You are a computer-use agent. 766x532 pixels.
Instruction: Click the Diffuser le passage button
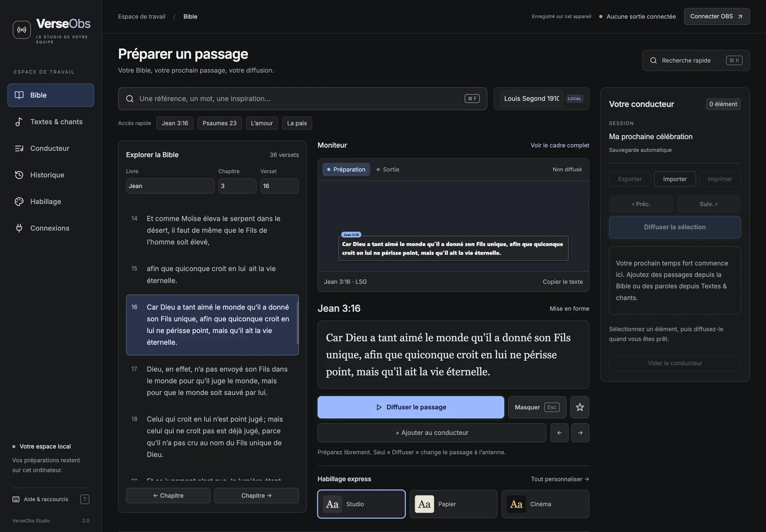tap(411, 408)
